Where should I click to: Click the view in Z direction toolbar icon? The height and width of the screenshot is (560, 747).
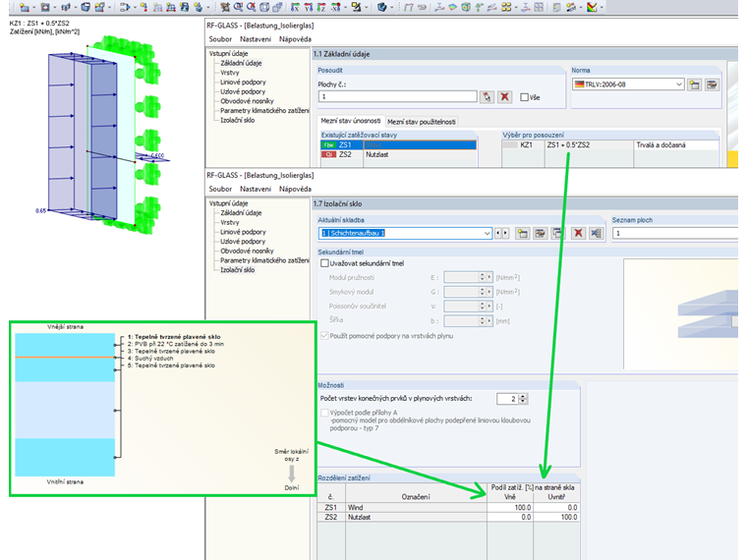pos(321,7)
